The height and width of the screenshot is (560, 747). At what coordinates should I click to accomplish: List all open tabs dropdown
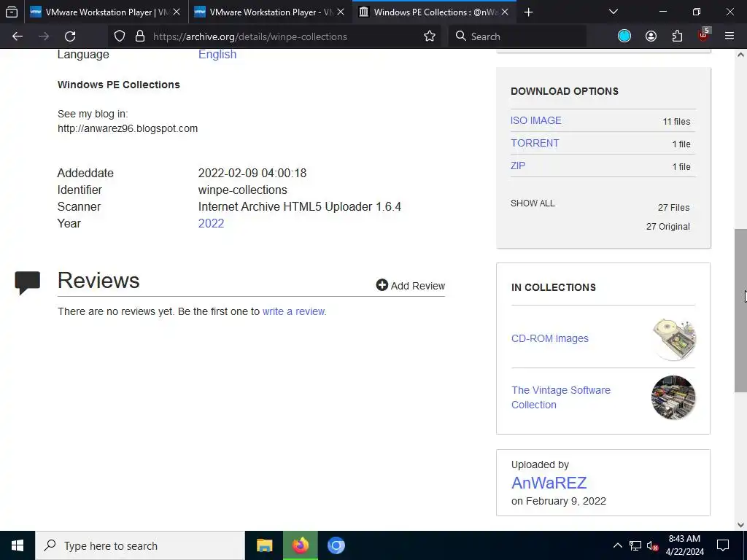(x=614, y=12)
